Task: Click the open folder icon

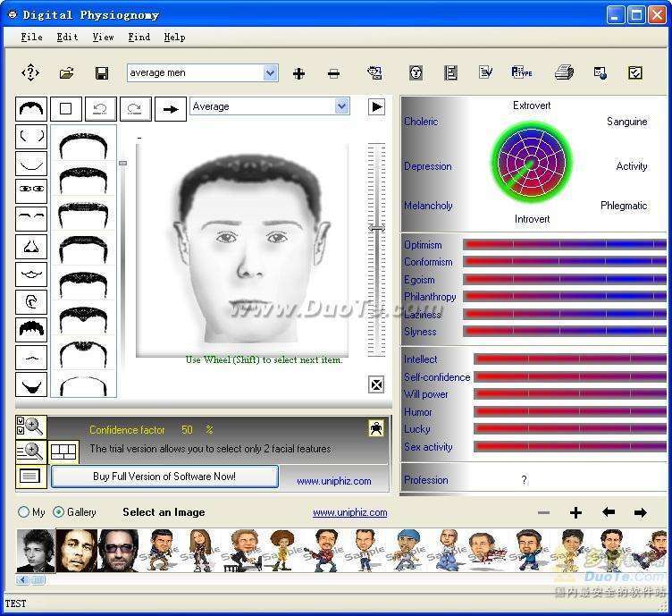Action: click(66, 73)
